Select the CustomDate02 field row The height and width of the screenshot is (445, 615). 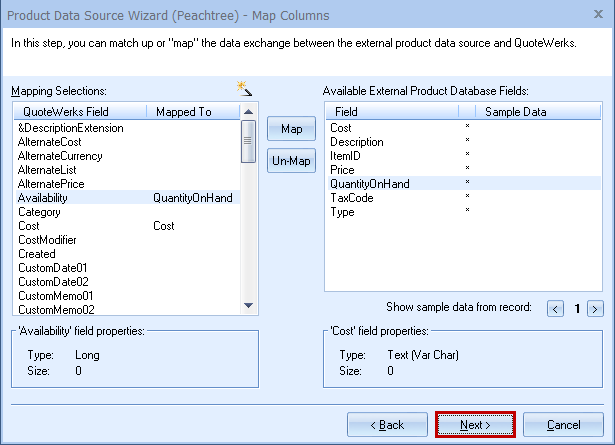[x=127, y=282]
